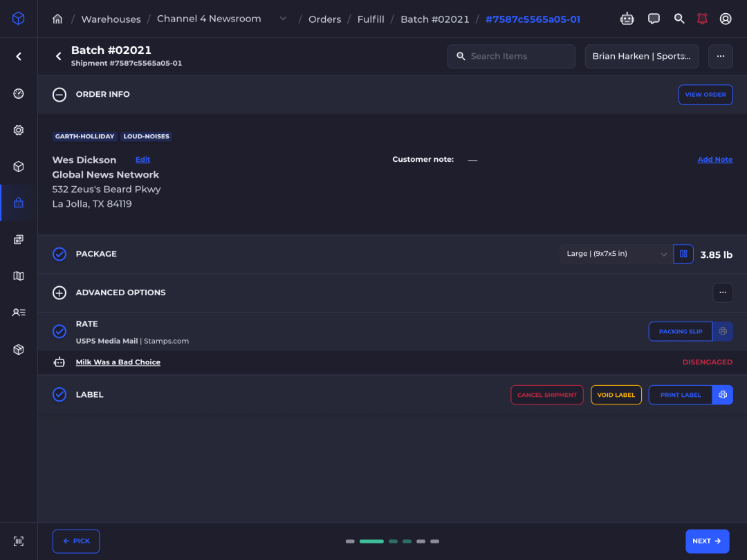
Task: Click the first gray step indicator dot
Action: coord(350,541)
